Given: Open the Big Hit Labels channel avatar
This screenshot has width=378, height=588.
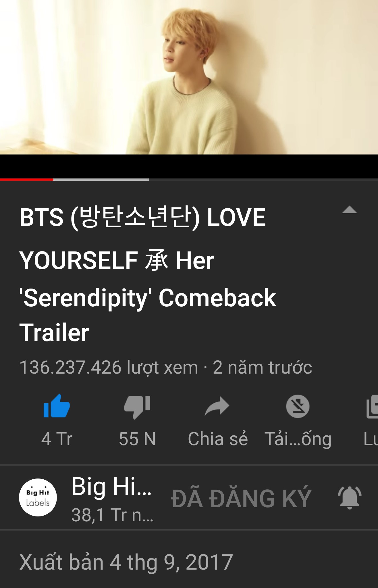Looking at the screenshot, I should pyautogui.click(x=38, y=497).
